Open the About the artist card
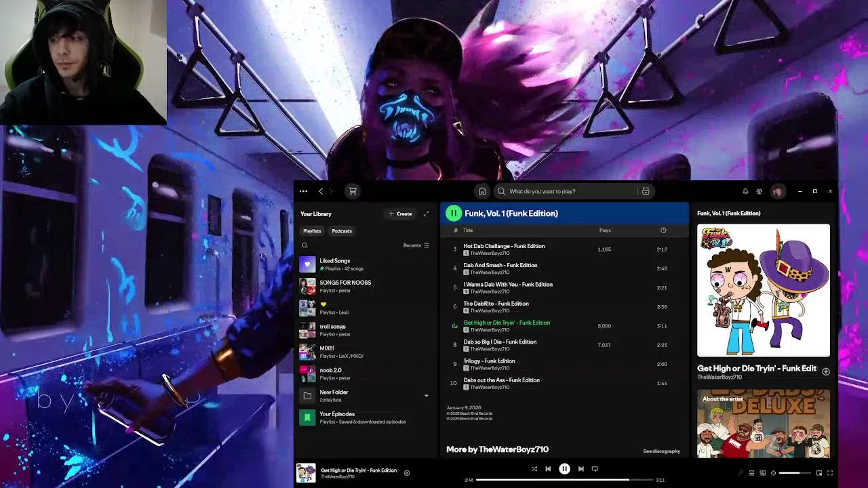Viewport: 868px width, 488px height. pos(764,424)
